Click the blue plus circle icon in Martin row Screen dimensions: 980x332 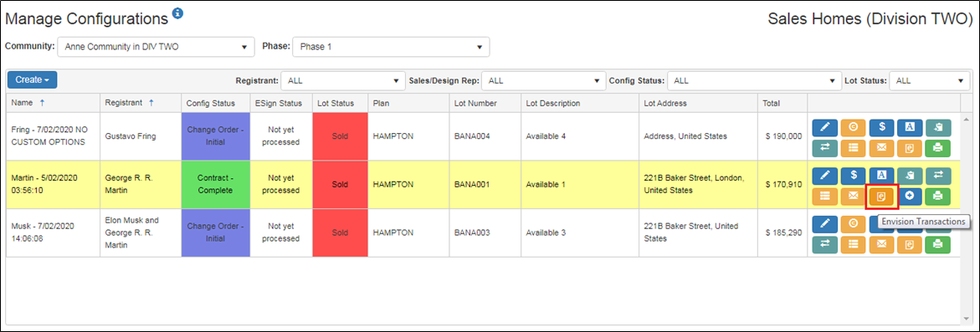pyautogui.click(x=910, y=196)
